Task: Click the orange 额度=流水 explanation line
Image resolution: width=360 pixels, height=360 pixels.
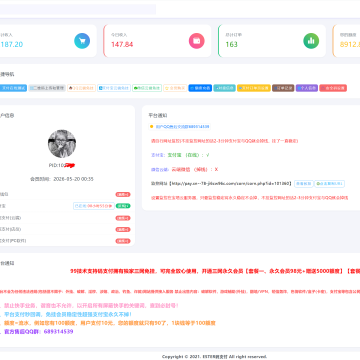Action: (x=109, y=323)
